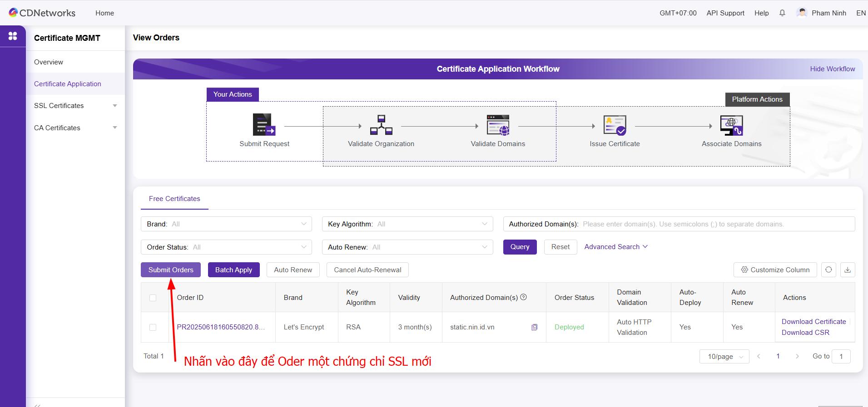This screenshot has height=407, width=868.
Task: Click the Authorized Domain(s) input field
Action: pos(718,224)
